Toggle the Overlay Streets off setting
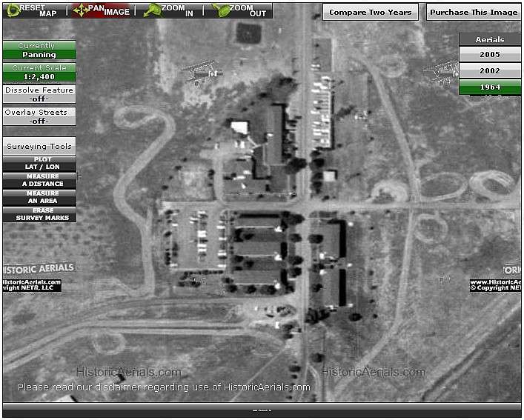This screenshot has width=524, height=420. pyautogui.click(x=39, y=116)
